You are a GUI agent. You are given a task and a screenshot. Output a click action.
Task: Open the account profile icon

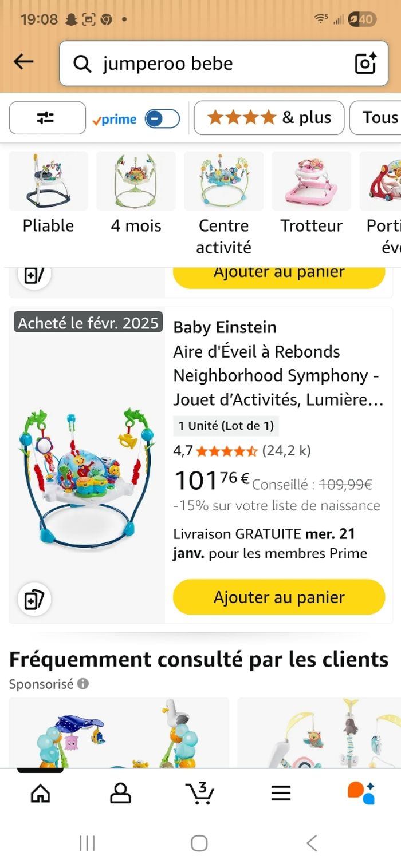click(120, 793)
